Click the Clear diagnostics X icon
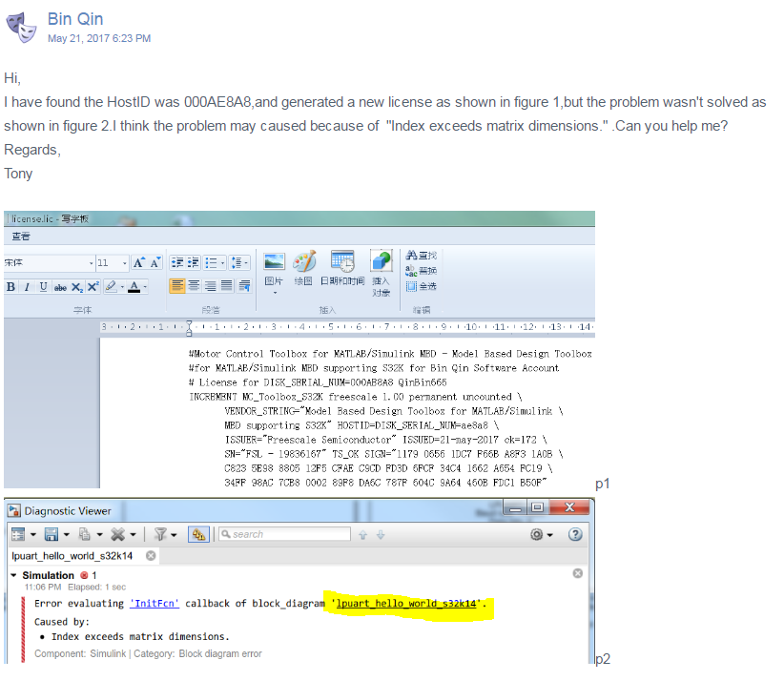Screen dimensions: 784x681 point(117,534)
